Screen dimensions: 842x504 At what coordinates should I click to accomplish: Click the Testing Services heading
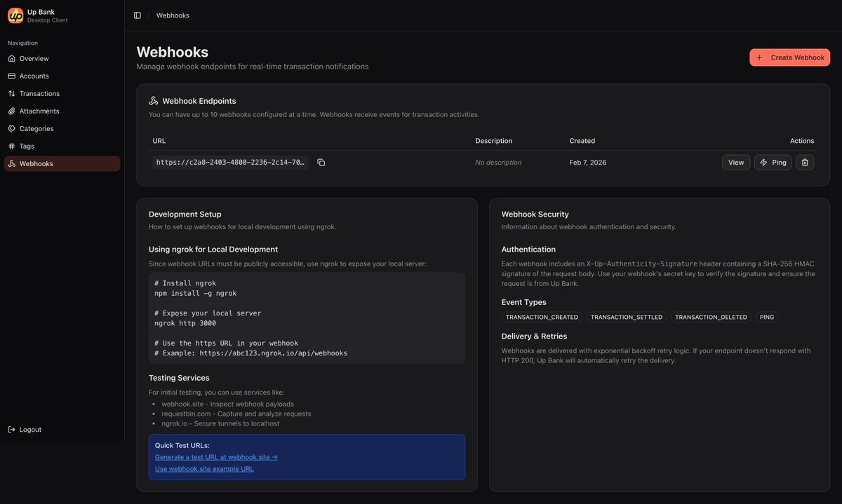(179, 378)
